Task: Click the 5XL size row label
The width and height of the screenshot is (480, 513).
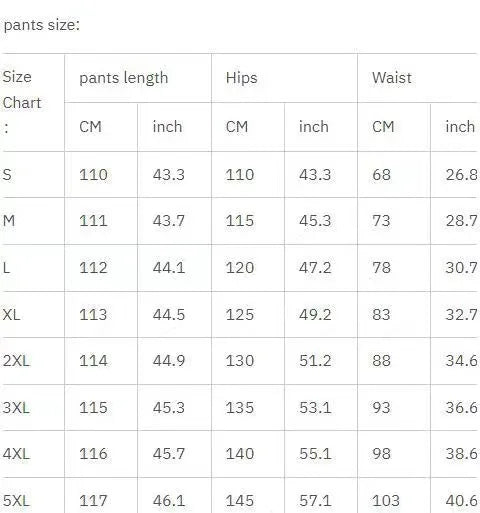Action: (x=16, y=501)
